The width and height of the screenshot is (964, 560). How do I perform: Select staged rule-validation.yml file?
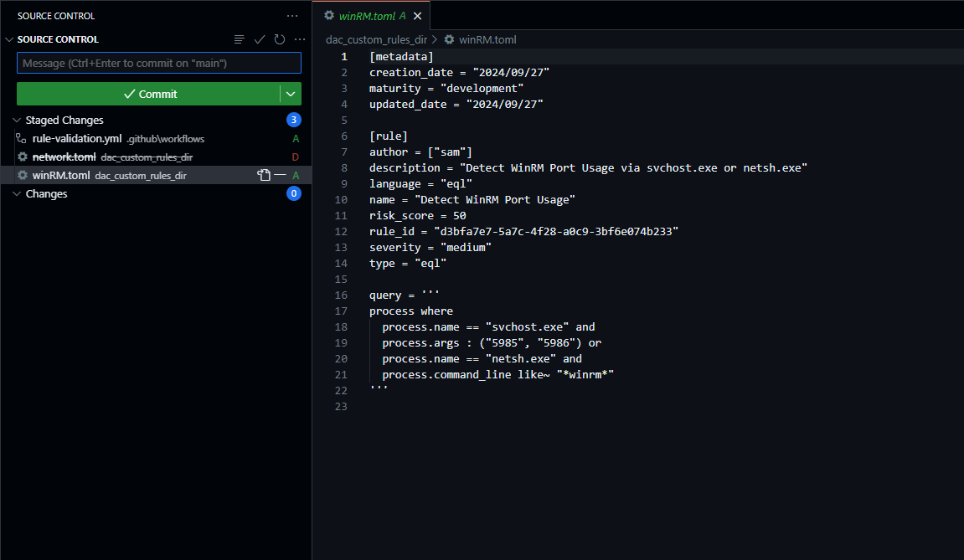click(x=77, y=139)
